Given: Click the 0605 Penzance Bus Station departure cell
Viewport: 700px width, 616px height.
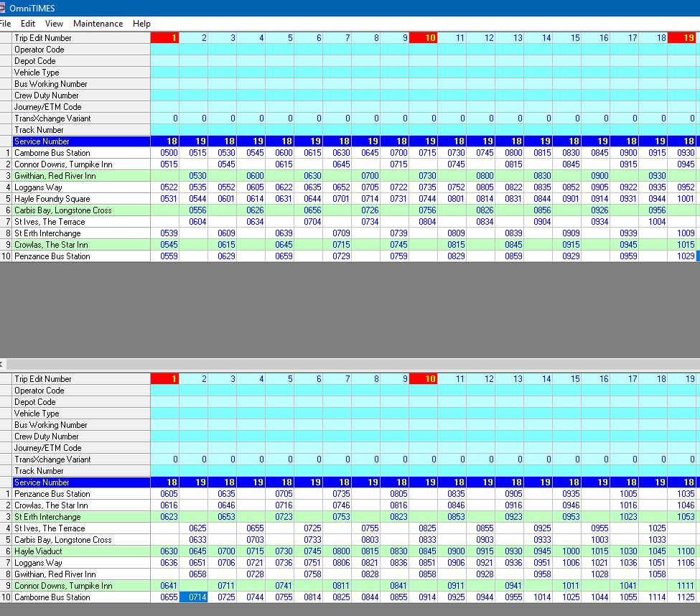Looking at the screenshot, I should point(165,494).
